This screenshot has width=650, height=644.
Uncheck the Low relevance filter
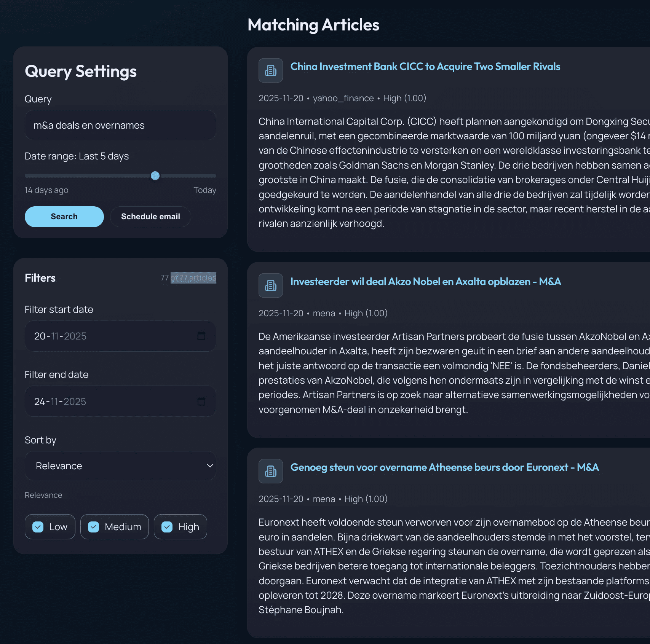pos(37,527)
